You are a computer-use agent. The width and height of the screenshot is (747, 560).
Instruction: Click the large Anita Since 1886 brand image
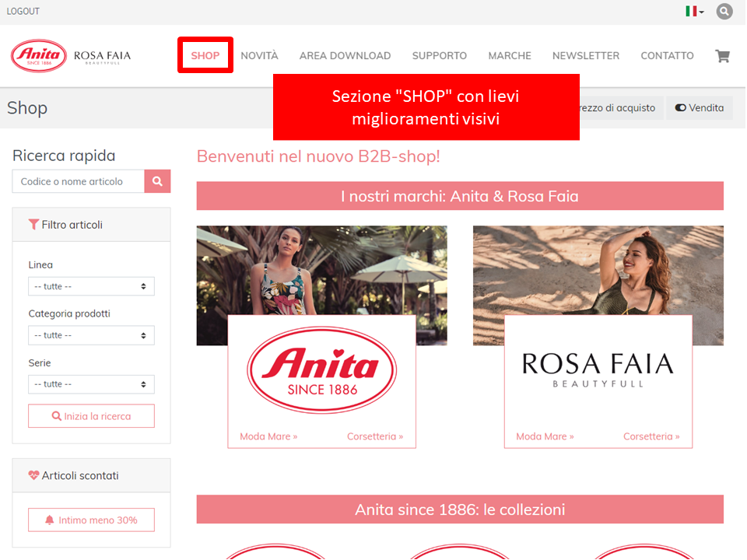321,369
